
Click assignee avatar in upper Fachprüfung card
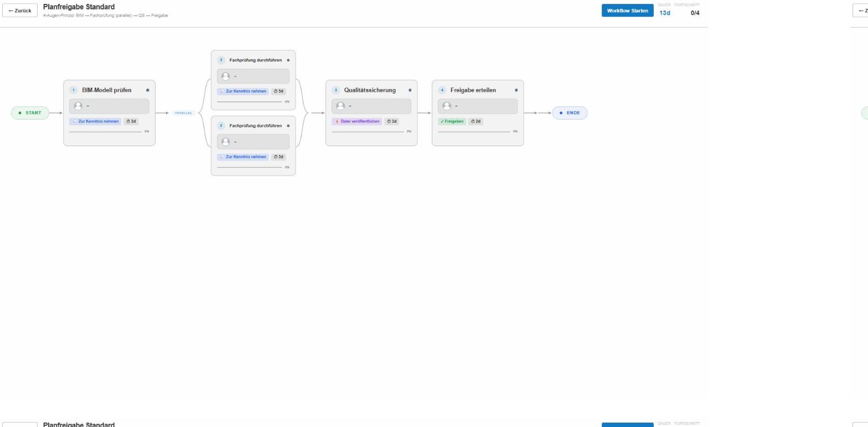click(225, 76)
